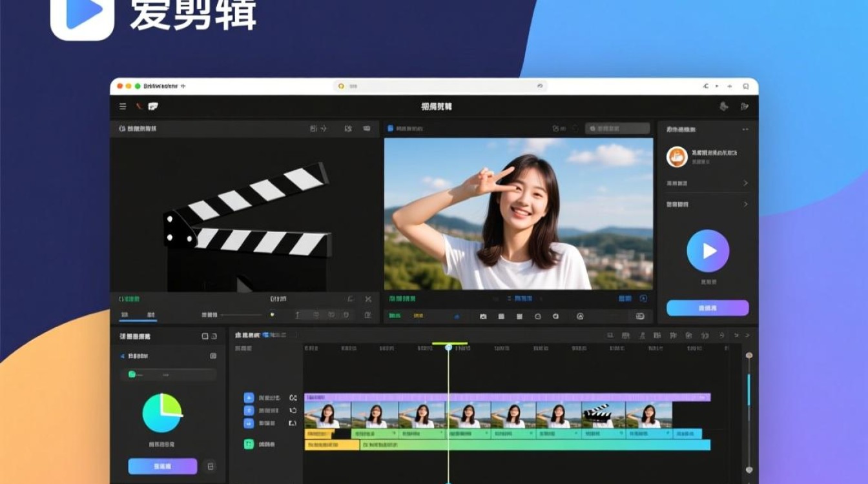
Task: Click the blue document icon in the center panel title
Action: (390, 128)
